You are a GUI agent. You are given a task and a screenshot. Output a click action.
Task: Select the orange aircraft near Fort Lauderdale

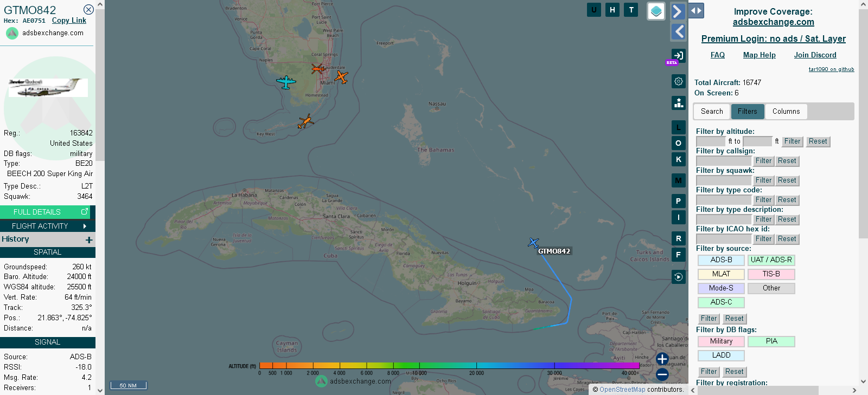tap(318, 69)
